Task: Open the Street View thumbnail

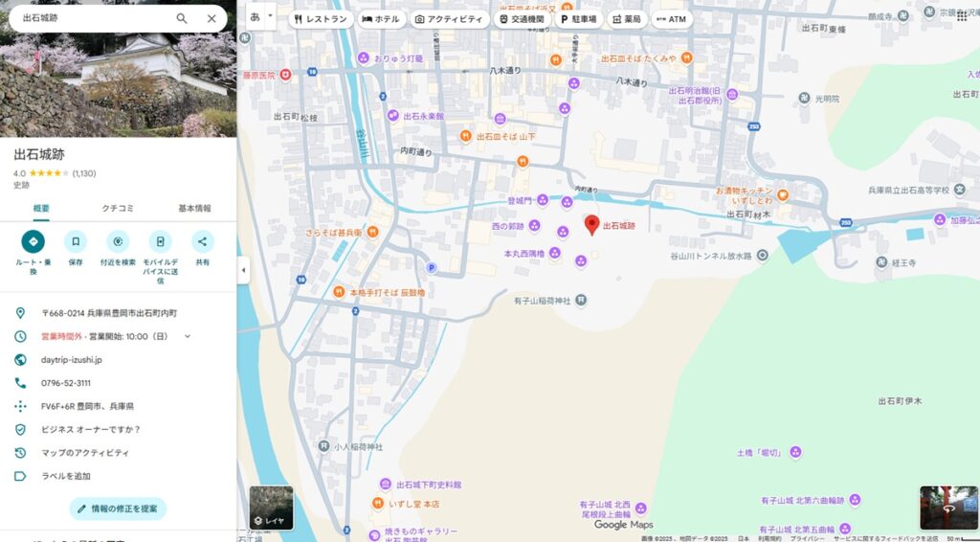Action: [x=947, y=508]
